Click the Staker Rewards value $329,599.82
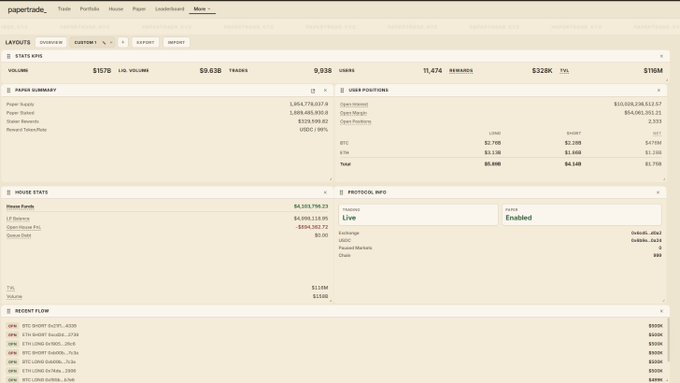 (313, 121)
